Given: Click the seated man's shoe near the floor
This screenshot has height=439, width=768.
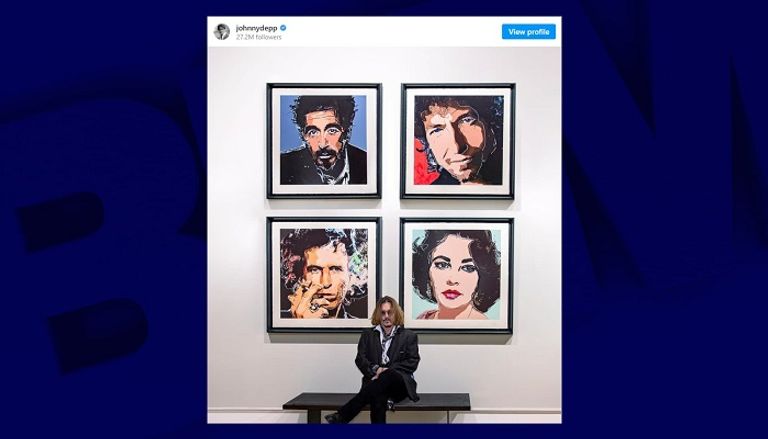Looking at the screenshot, I should coord(332,418).
